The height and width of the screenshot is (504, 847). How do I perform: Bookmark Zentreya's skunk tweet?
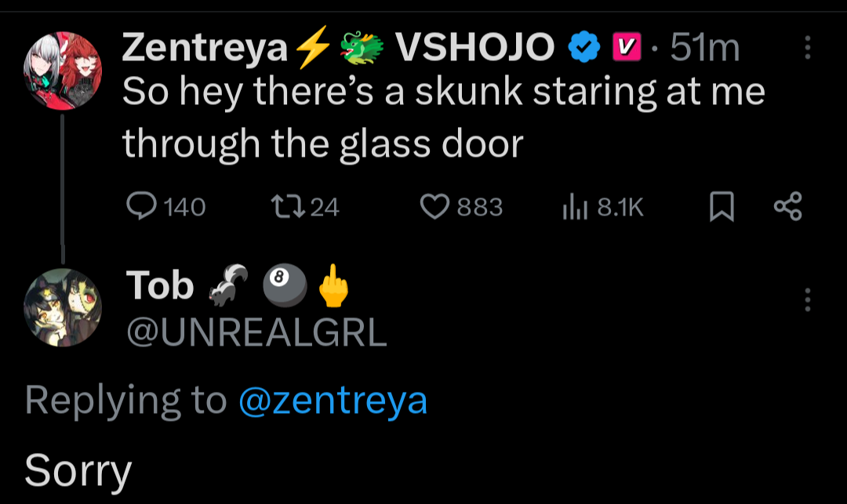(x=722, y=207)
